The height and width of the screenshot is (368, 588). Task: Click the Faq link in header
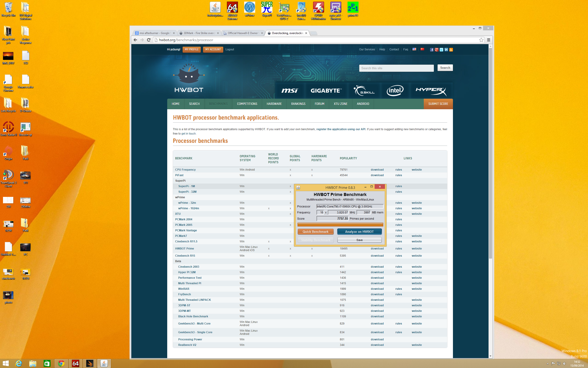pyautogui.click(x=406, y=49)
